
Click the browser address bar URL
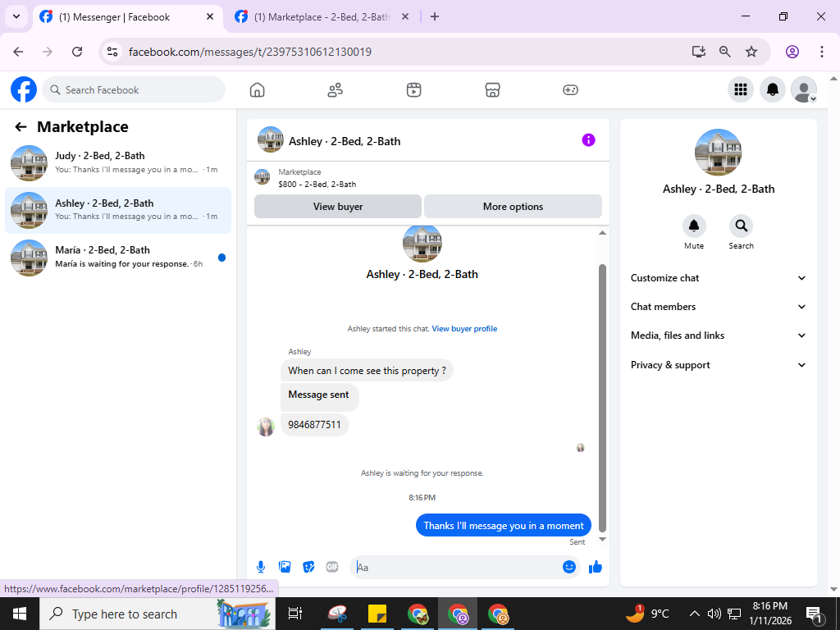pyautogui.click(x=249, y=52)
